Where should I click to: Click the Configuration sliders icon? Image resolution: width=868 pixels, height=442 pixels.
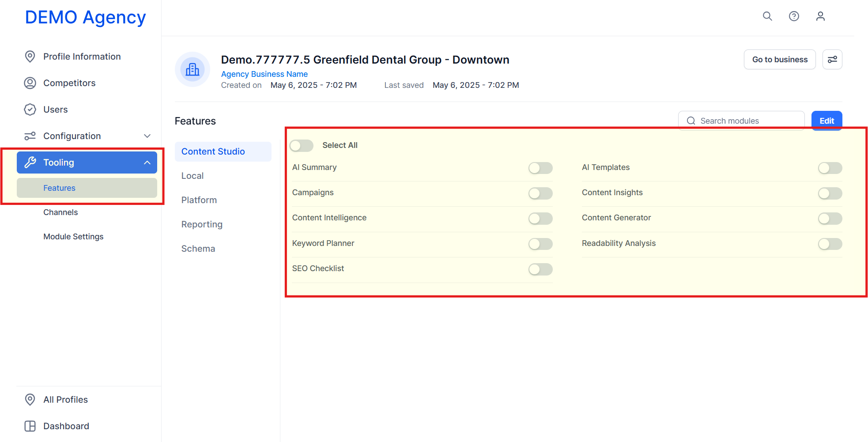30,136
